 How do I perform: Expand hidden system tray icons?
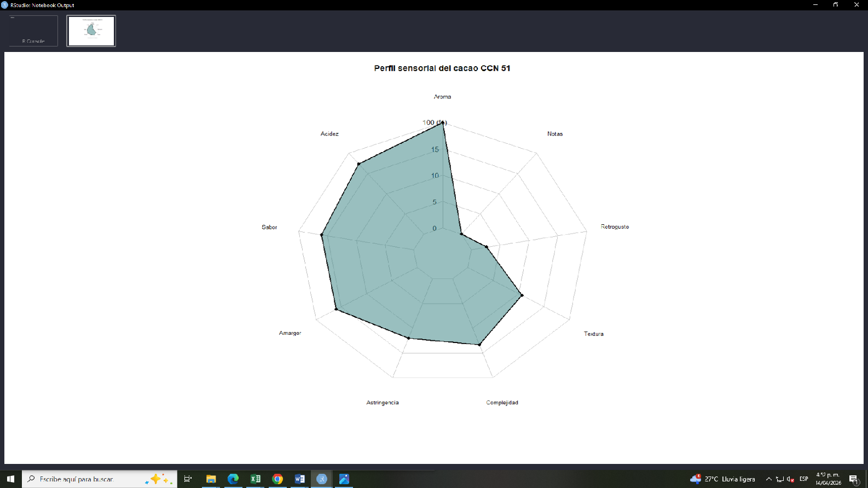click(769, 479)
